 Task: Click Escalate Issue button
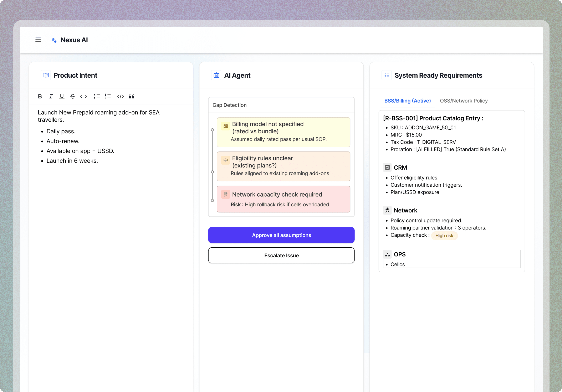(x=281, y=255)
